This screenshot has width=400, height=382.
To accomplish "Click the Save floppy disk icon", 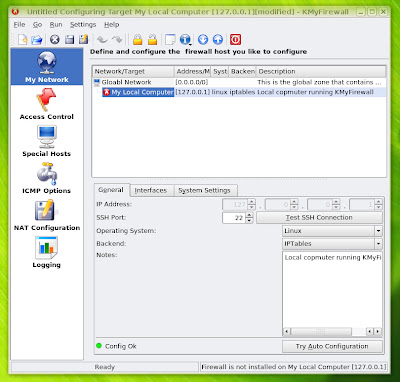I will (69, 40).
